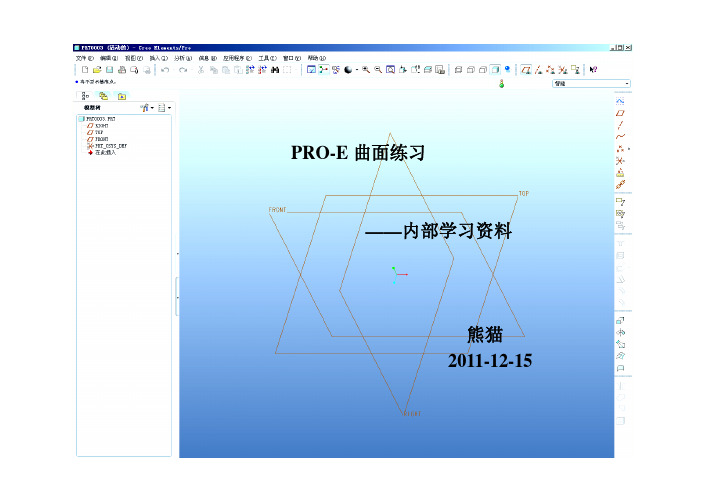Image resolution: width=702 pixels, height=496 pixels.
Task: Select TOP datum plane in model tree
Action: pos(95,133)
